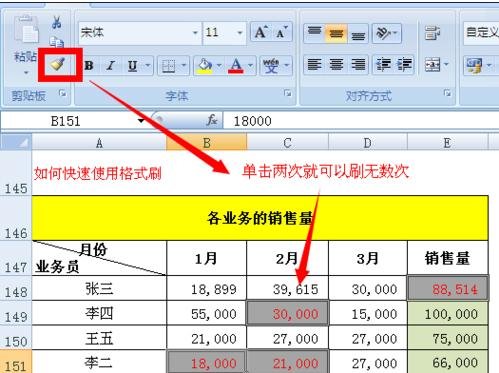Align text to middle of cell
This screenshot has width=499, height=373.
click(336, 33)
